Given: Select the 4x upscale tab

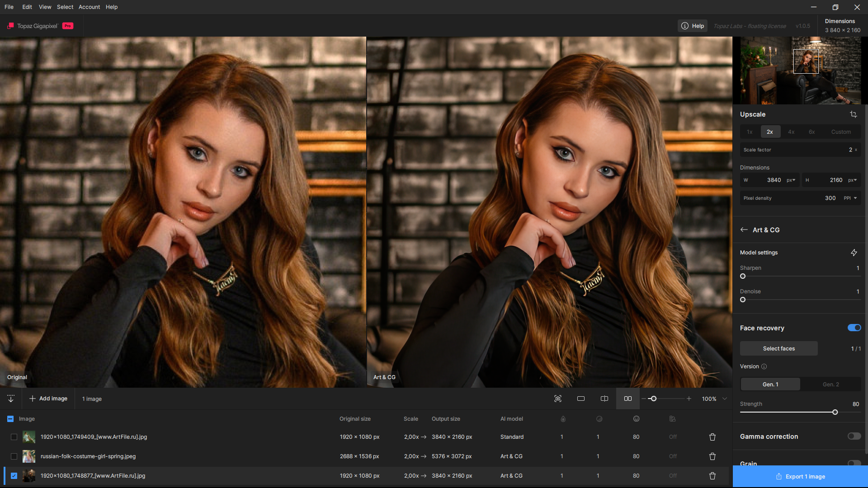Looking at the screenshot, I should coord(791,132).
